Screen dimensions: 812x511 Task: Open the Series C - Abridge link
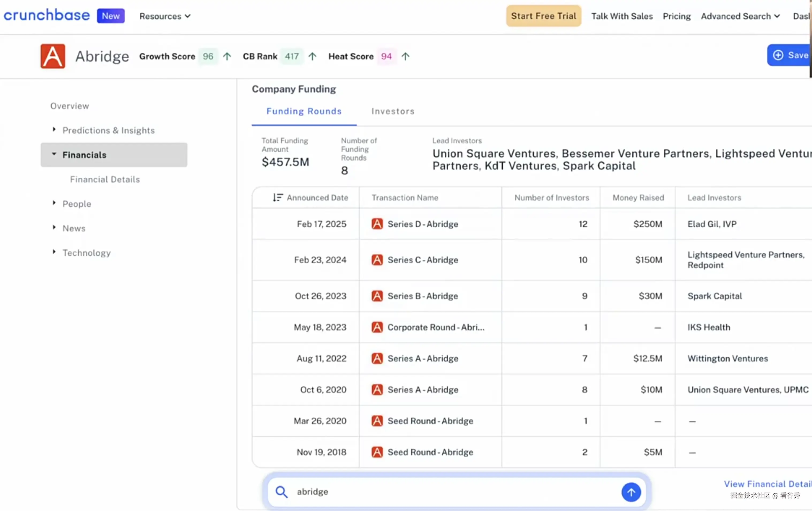(x=423, y=260)
